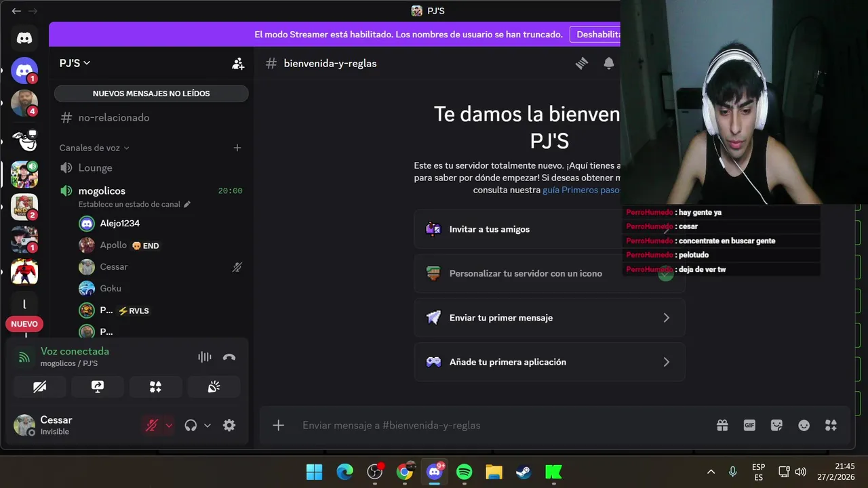This screenshot has height=488, width=868.
Task: Click the Invitar a tus amigos card
Action: point(549,229)
